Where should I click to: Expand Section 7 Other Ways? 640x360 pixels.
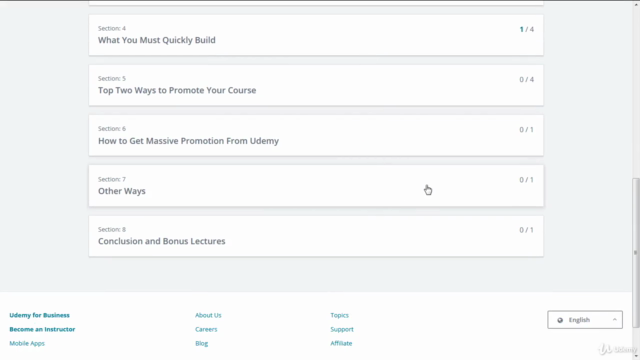pos(316,186)
